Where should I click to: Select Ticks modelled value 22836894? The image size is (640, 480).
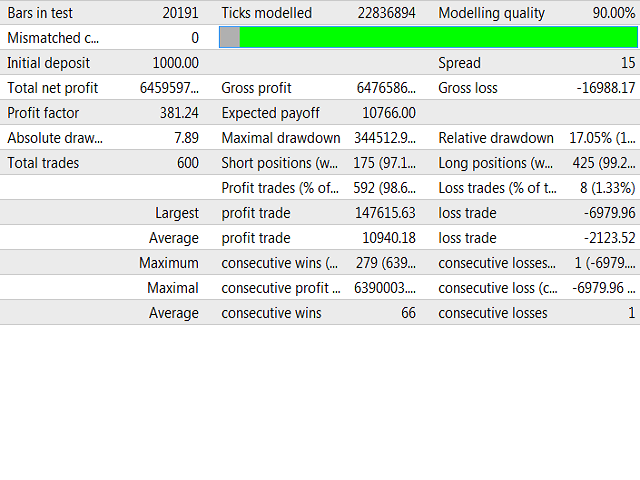[x=387, y=13]
